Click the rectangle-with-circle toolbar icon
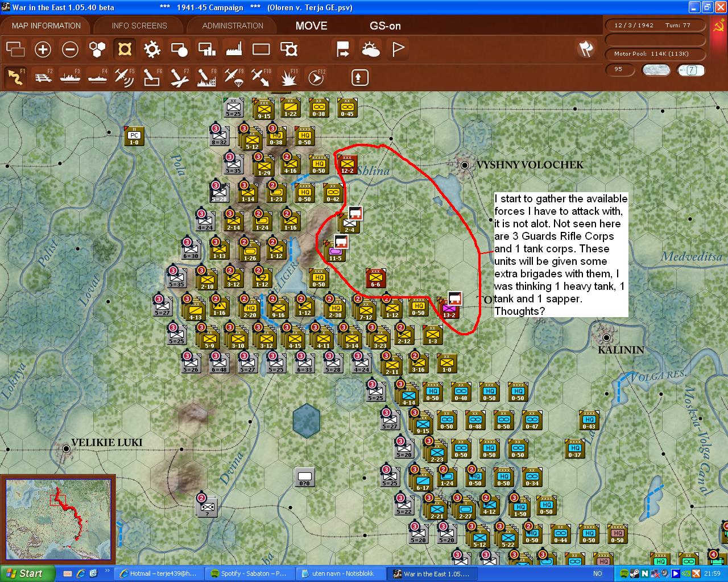728x582 pixels. coord(179,49)
